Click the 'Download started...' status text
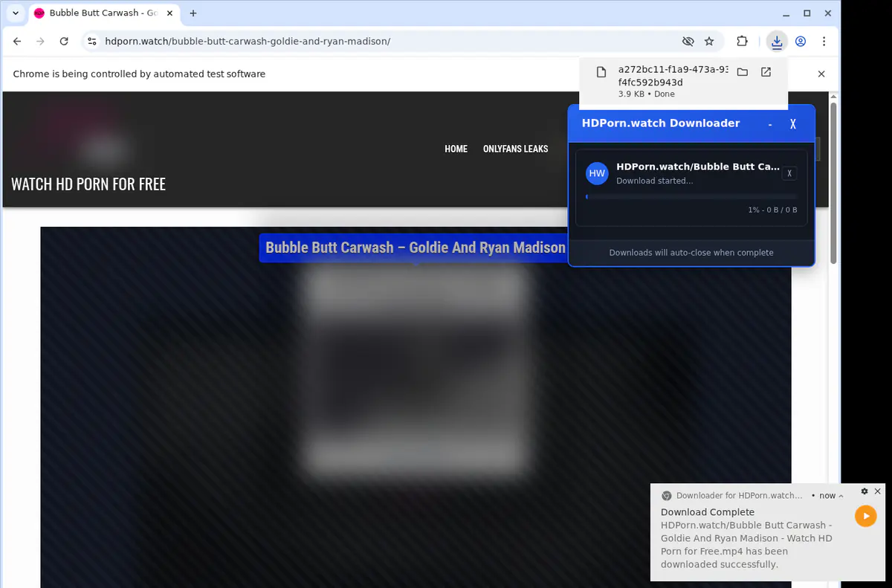 [x=655, y=181]
